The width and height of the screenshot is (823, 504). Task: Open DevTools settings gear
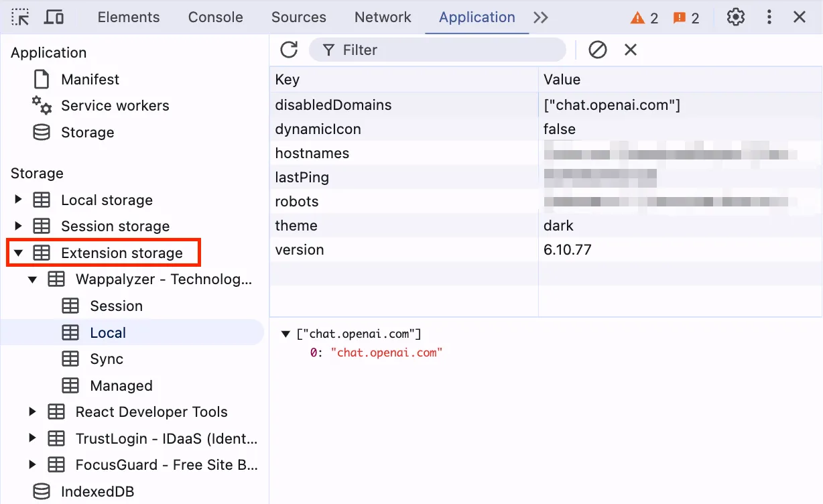[736, 17]
